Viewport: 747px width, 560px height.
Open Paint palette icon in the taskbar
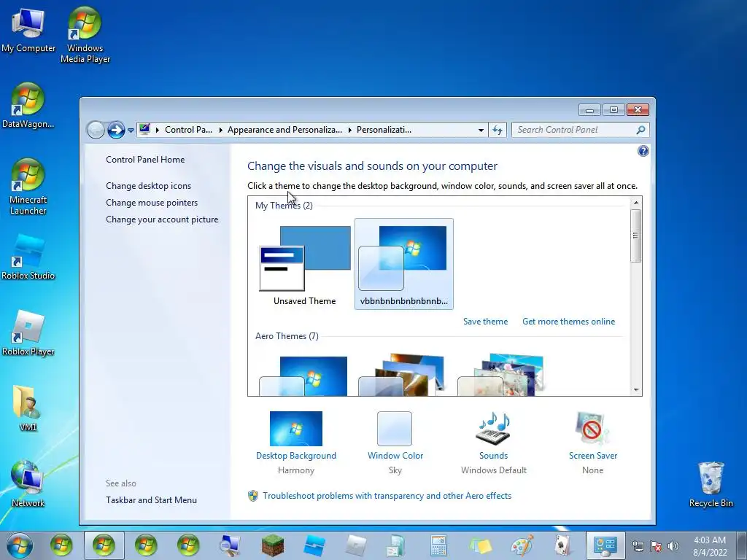(x=522, y=545)
